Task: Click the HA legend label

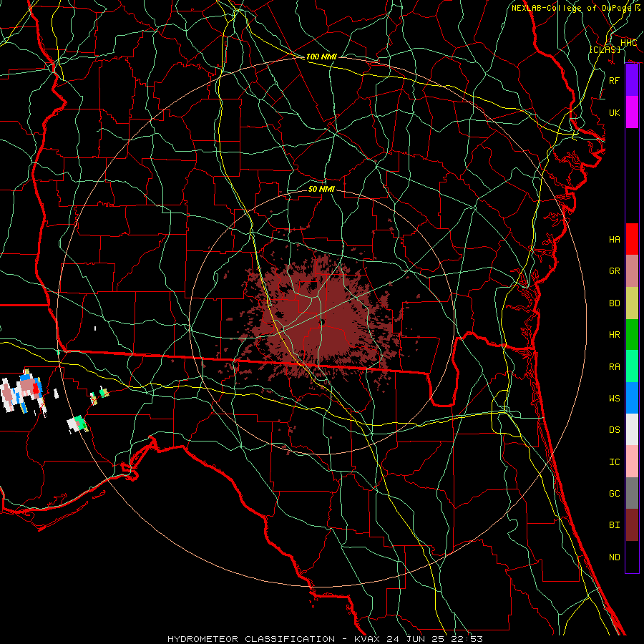Action: click(x=615, y=240)
